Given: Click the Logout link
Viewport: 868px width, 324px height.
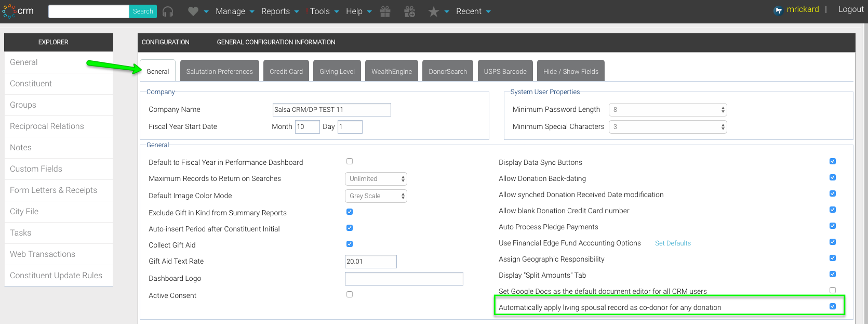Looking at the screenshot, I should point(851,9).
